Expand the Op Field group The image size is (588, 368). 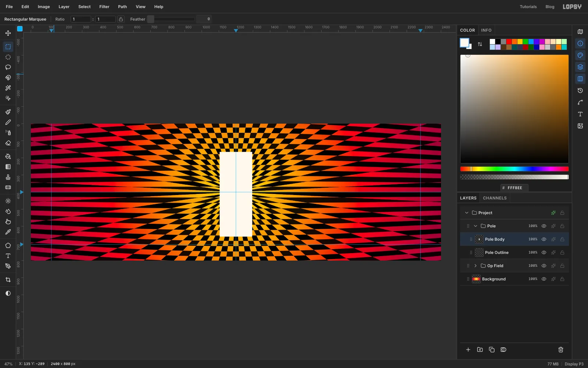point(476,266)
